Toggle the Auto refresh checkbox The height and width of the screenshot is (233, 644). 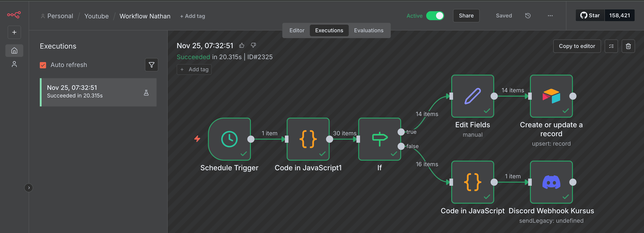click(43, 65)
